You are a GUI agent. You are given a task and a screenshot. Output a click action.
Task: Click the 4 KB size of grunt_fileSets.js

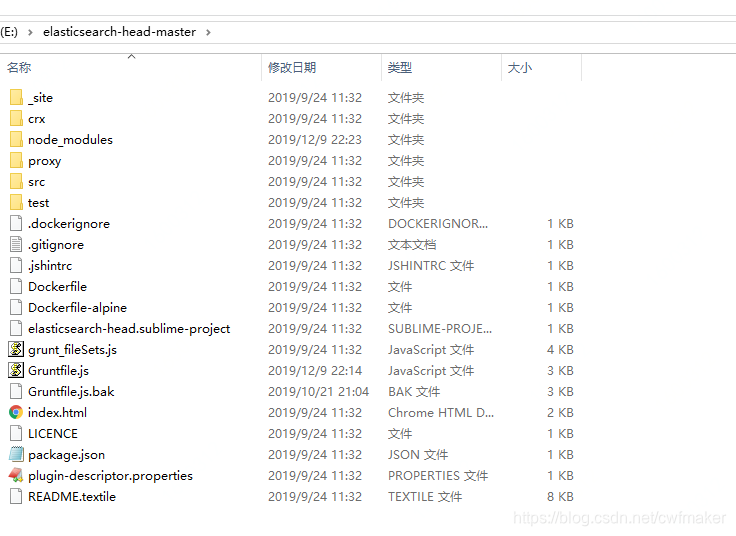pos(560,350)
